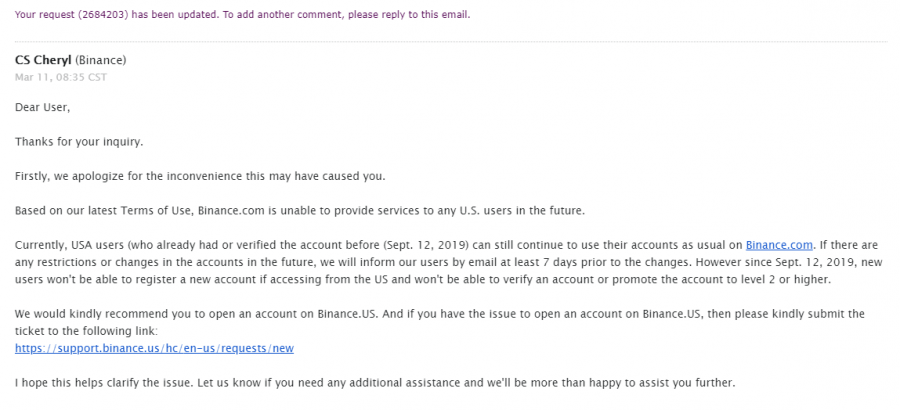Click the timestamp Mar 11, 08:35 CST
Viewport: 900px width, 410px height.
(61, 78)
